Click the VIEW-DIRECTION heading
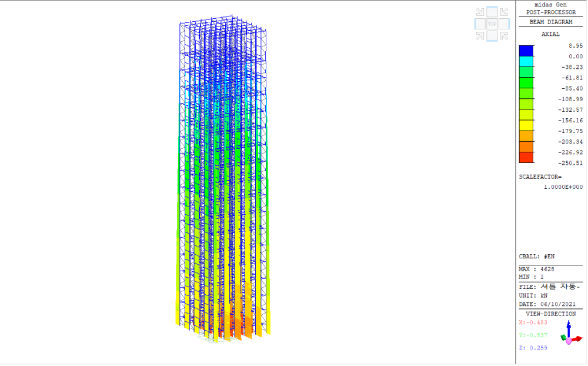 coord(551,314)
